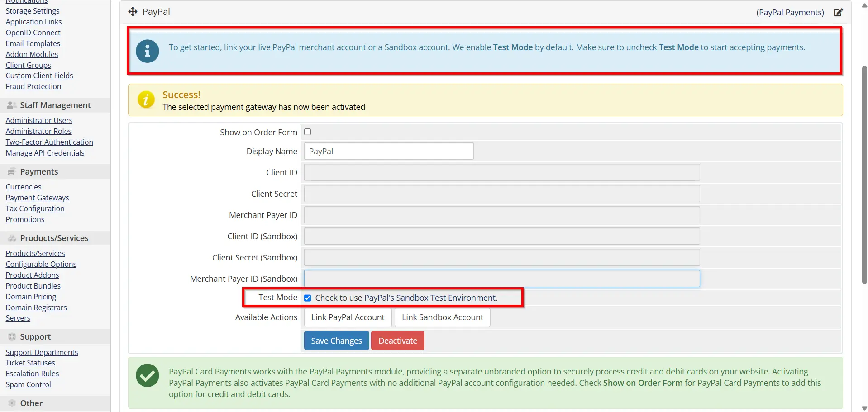
Task: Open the Products/Services link
Action: [x=35, y=253]
